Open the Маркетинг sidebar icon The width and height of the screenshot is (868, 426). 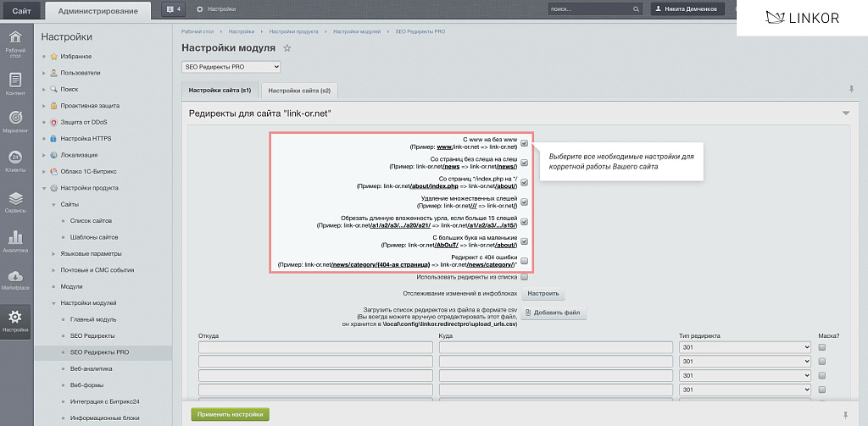(x=15, y=123)
